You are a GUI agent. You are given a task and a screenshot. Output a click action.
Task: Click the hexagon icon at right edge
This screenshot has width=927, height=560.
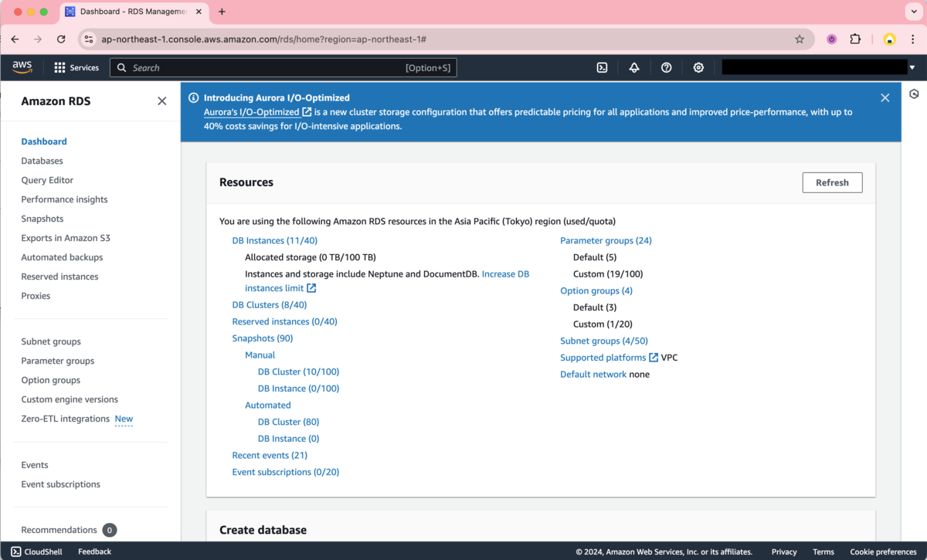[x=914, y=94]
